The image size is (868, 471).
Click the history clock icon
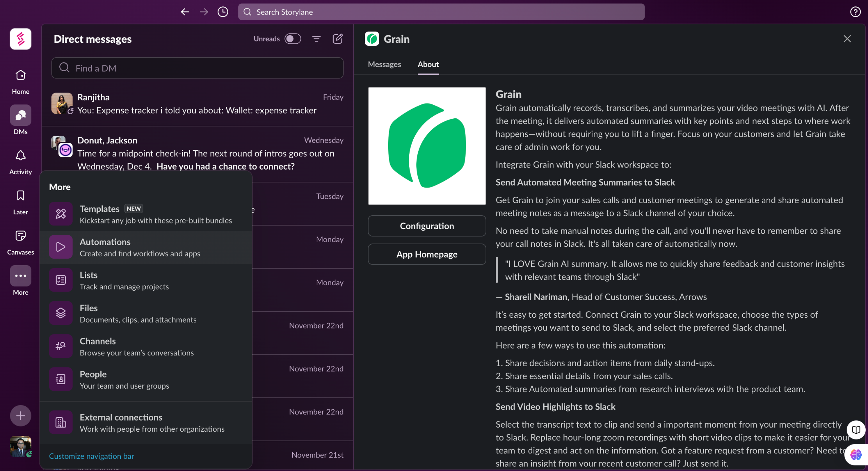coord(223,12)
